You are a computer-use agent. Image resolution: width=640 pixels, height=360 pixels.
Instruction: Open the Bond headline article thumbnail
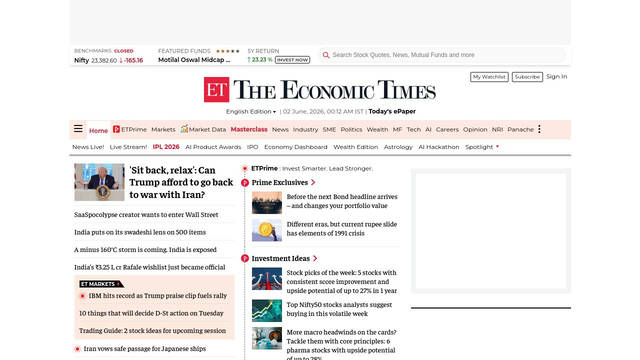(267, 203)
